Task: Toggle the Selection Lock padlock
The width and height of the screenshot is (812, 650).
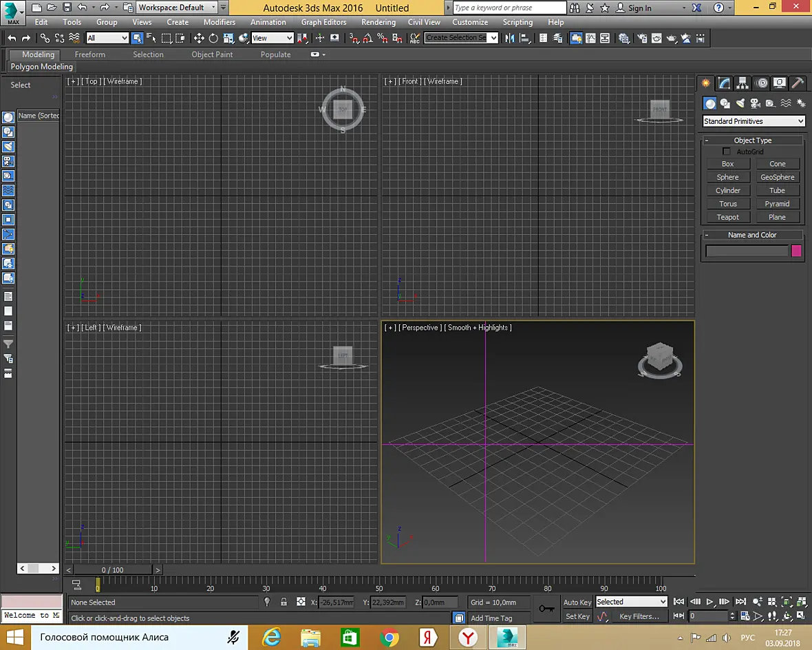Action: point(284,602)
